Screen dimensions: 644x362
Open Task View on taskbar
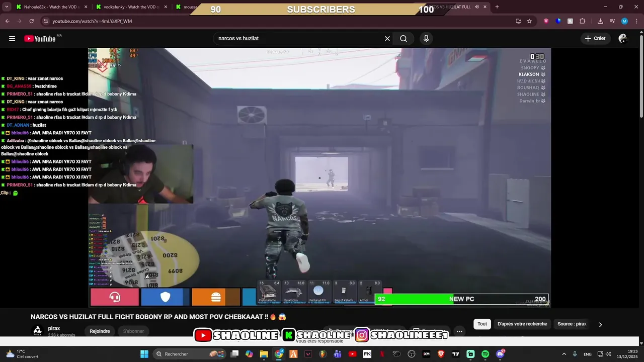pyautogui.click(x=234, y=354)
